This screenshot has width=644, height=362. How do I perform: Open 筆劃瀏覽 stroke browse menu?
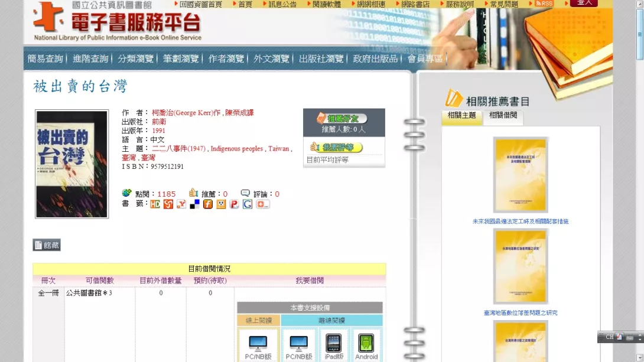[x=181, y=58]
